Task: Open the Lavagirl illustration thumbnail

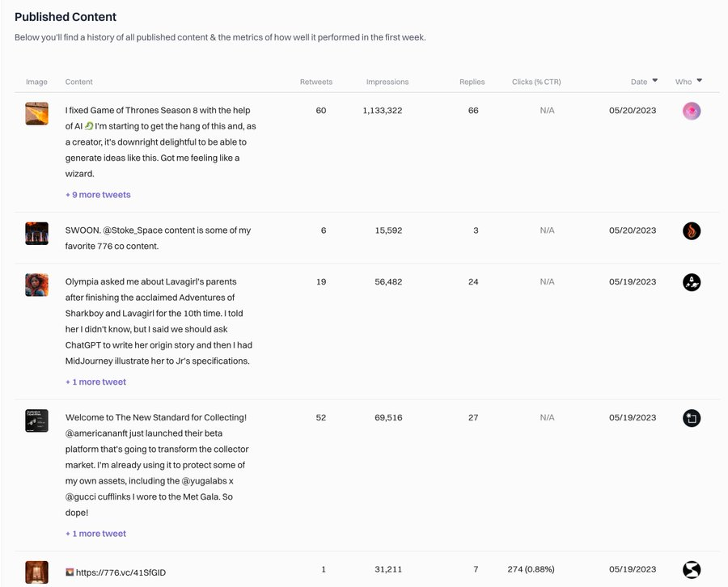Action: click(x=37, y=285)
